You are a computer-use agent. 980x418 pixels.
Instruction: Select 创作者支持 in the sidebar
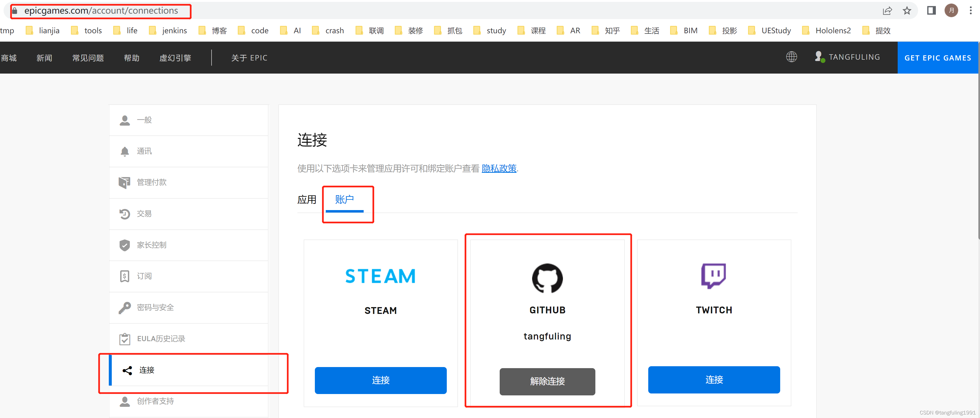click(x=188, y=401)
